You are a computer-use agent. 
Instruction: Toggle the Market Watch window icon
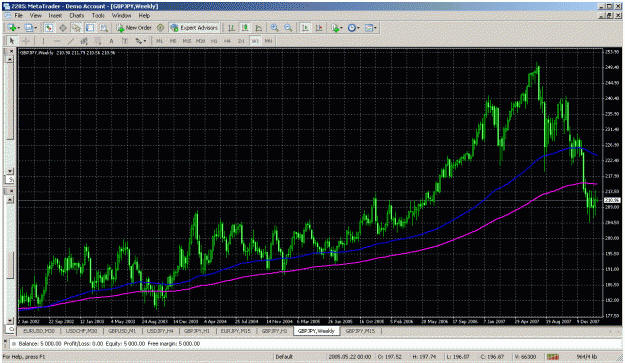(x=49, y=28)
